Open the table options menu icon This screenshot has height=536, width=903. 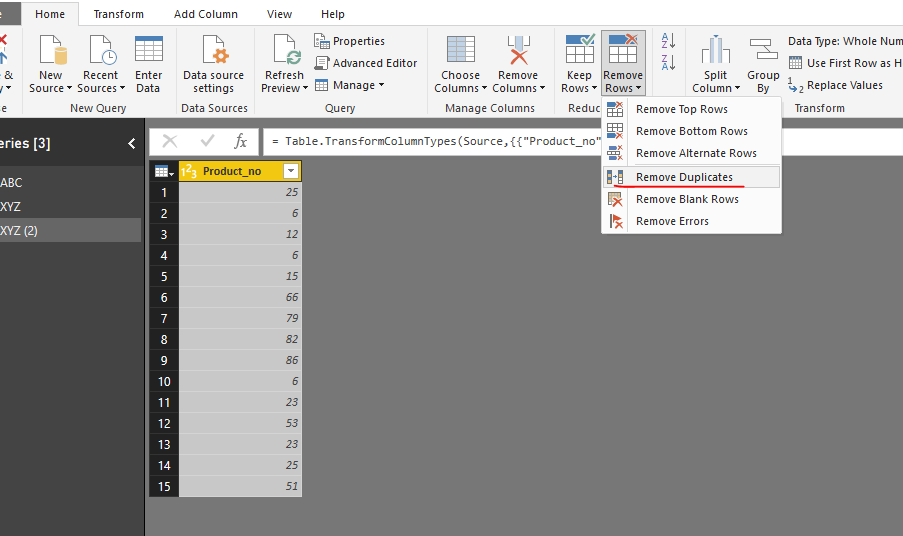[x=164, y=172]
